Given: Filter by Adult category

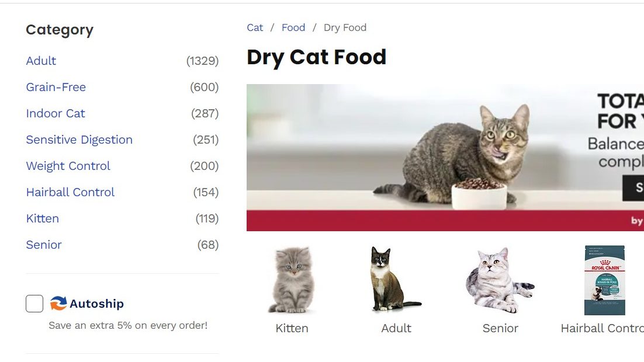Looking at the screenshot, I should click(x=41, y=61).
